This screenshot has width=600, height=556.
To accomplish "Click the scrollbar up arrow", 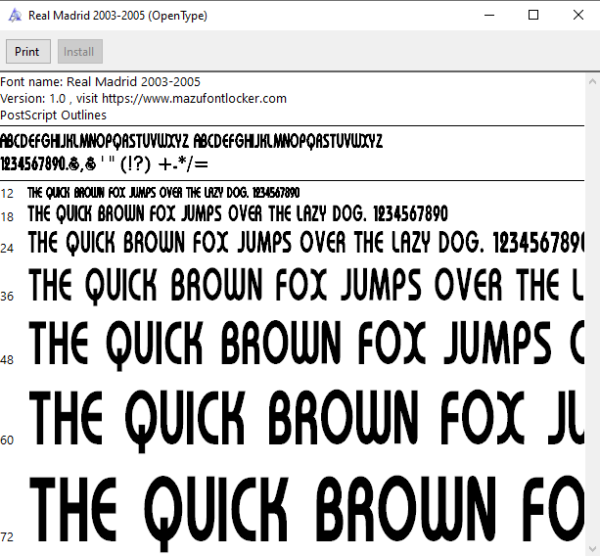I will [592, 81].
